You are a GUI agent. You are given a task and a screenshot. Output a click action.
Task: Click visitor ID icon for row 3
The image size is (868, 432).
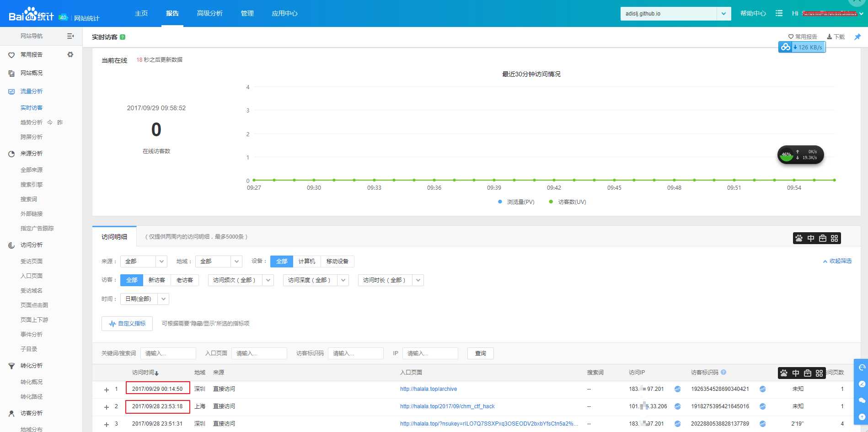(x=763, y=424)
